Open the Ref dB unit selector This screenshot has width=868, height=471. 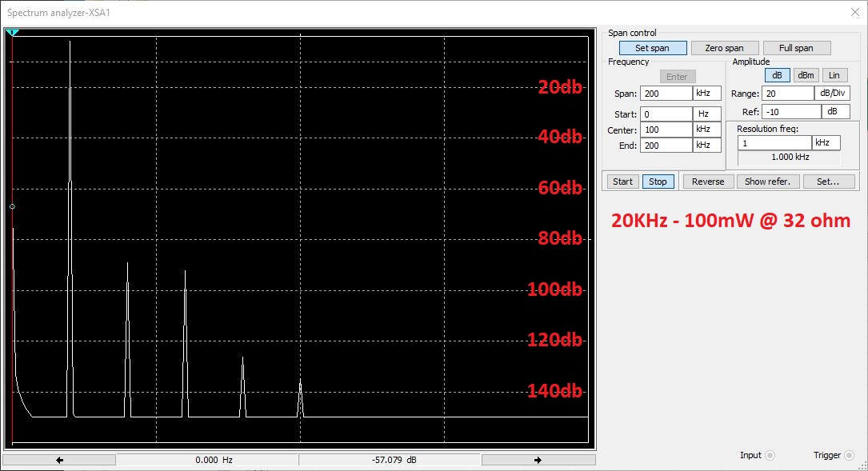(x=835, y=112)
